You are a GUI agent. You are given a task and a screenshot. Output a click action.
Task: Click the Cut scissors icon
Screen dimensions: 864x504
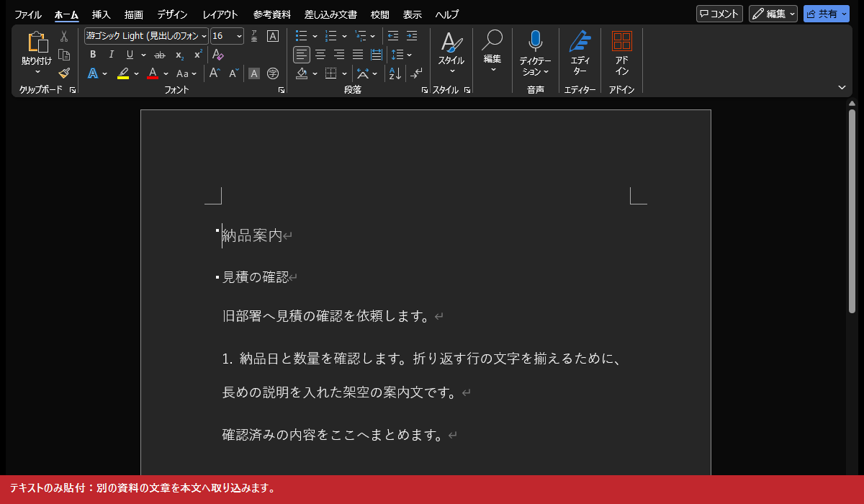tap(64, 36)
